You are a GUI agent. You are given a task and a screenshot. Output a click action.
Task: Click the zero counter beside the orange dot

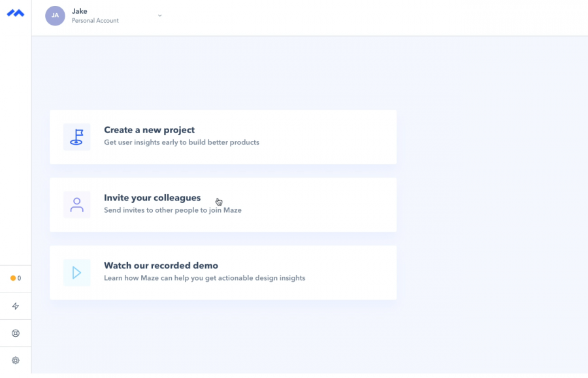[18, 278]
